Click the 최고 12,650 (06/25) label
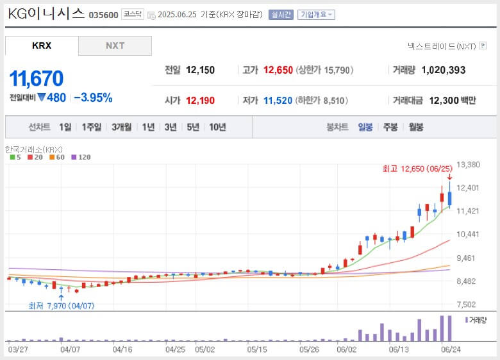The height and width of the screenshot is (360, 500). click(417, 169)
